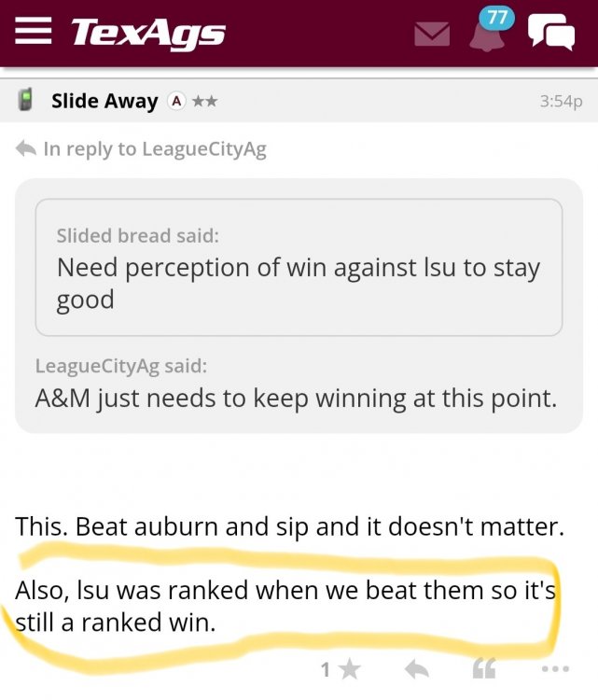This screenshot has width=598, height=700.
Task: Click the 3:54p post timestamp
Action: tap(561, 101)
